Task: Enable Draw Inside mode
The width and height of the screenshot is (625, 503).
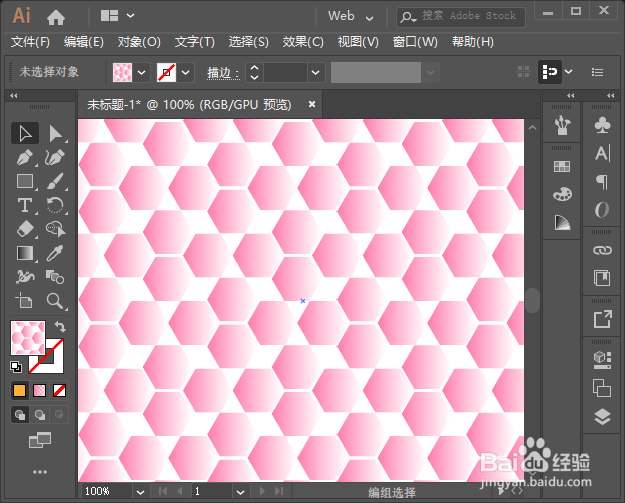Action: point(59,415)
